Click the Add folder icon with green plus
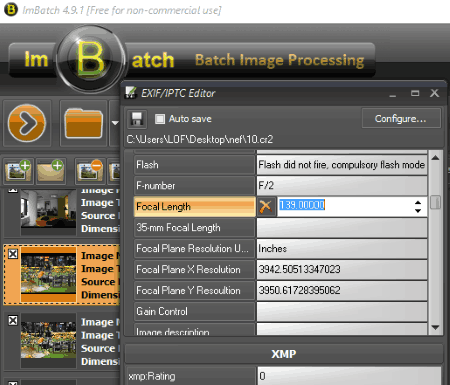450x385 pixels. 51,171
